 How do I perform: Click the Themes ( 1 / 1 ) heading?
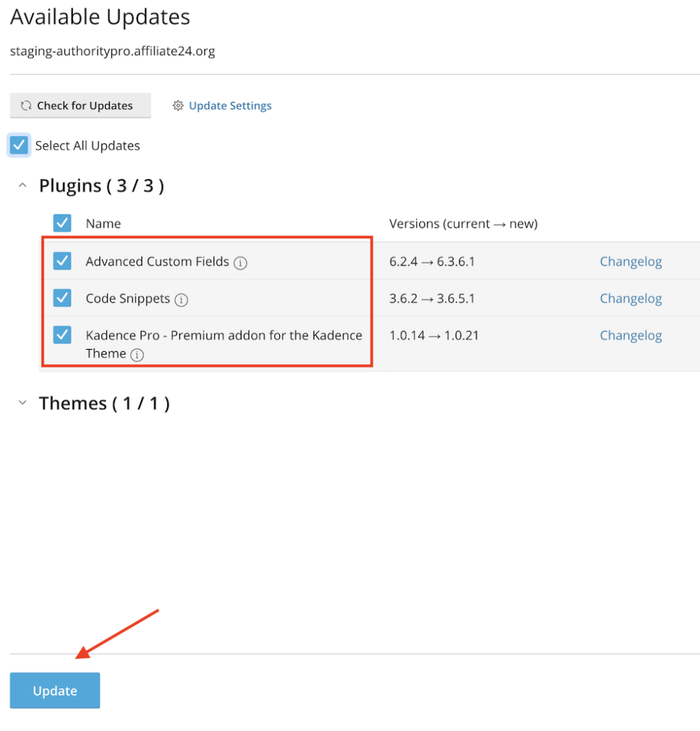click(104, 403)
